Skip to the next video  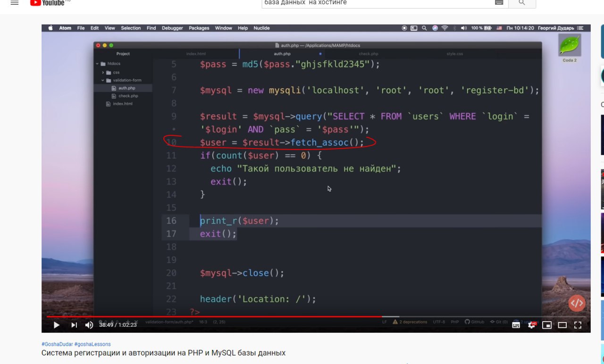coord(74,325)
